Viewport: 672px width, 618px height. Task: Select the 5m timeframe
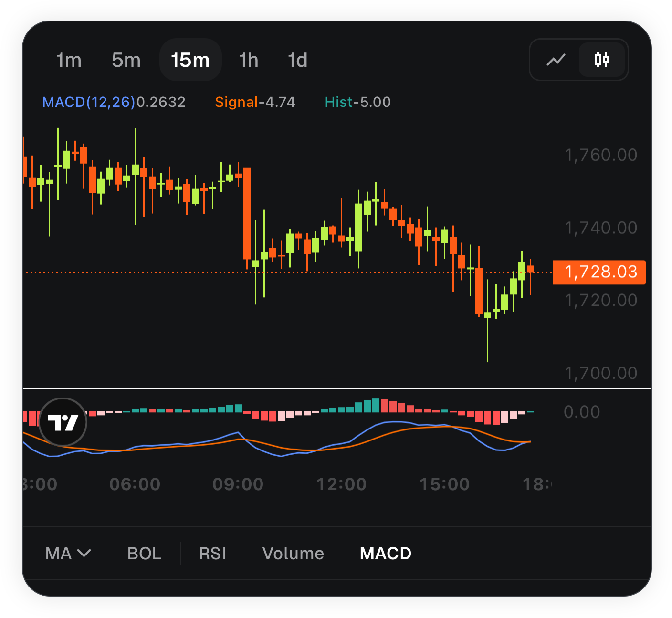click(x=126, y=60)
